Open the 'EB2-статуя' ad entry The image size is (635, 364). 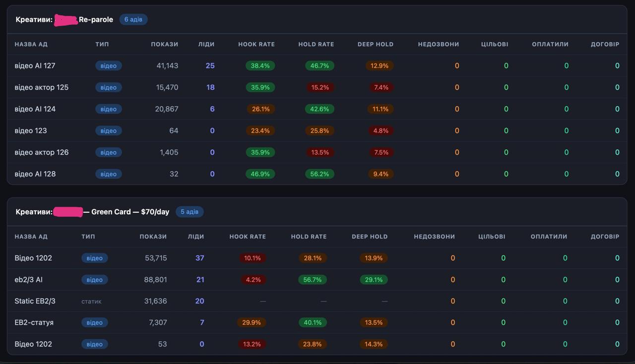click(x=317, y=322)
